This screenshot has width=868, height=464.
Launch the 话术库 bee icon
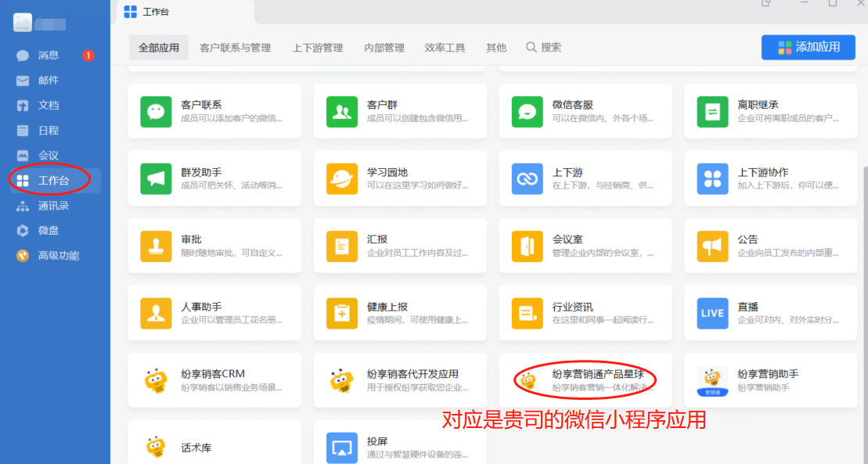click(156, 447)
